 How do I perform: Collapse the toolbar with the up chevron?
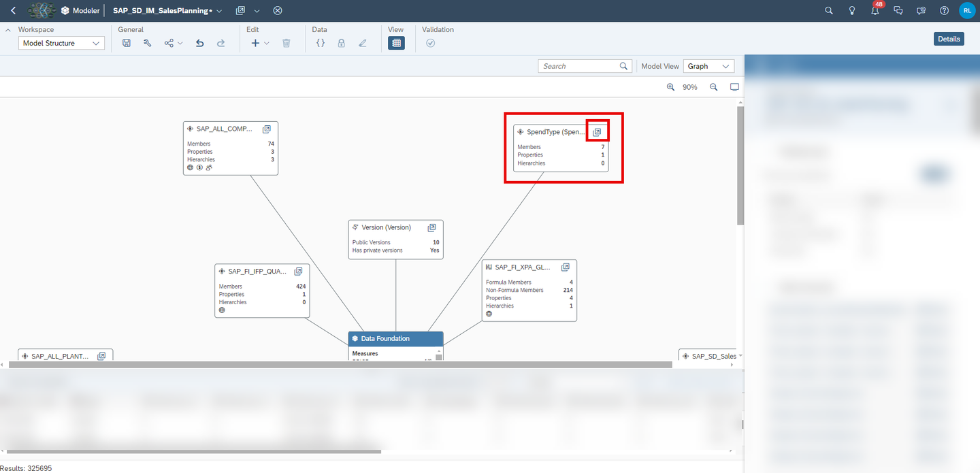[8, 30]
